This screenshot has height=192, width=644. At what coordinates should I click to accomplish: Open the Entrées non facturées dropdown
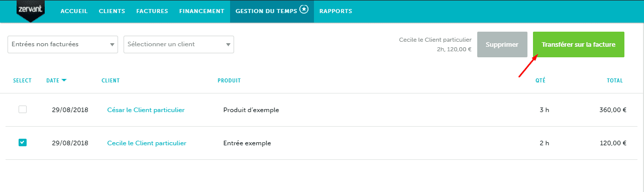63,44
